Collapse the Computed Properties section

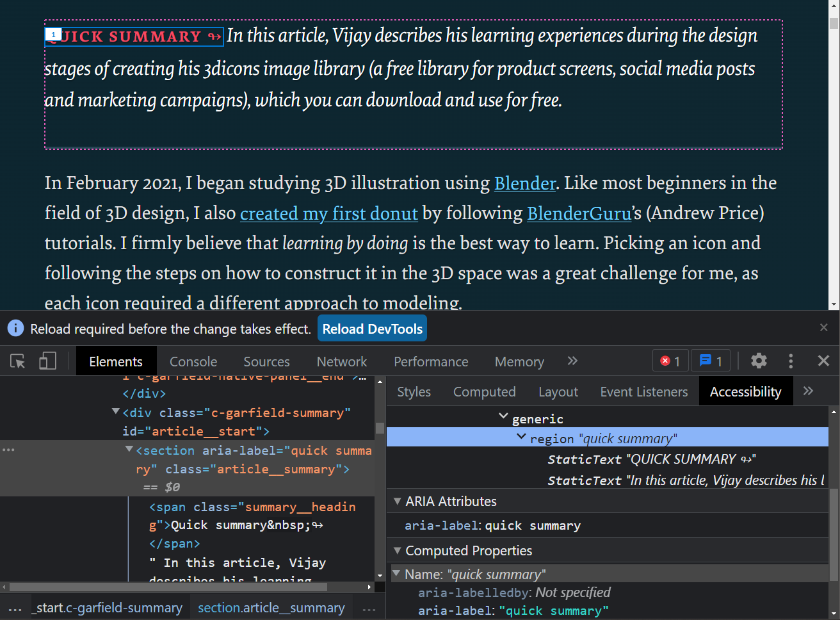[x=398, y=550]
